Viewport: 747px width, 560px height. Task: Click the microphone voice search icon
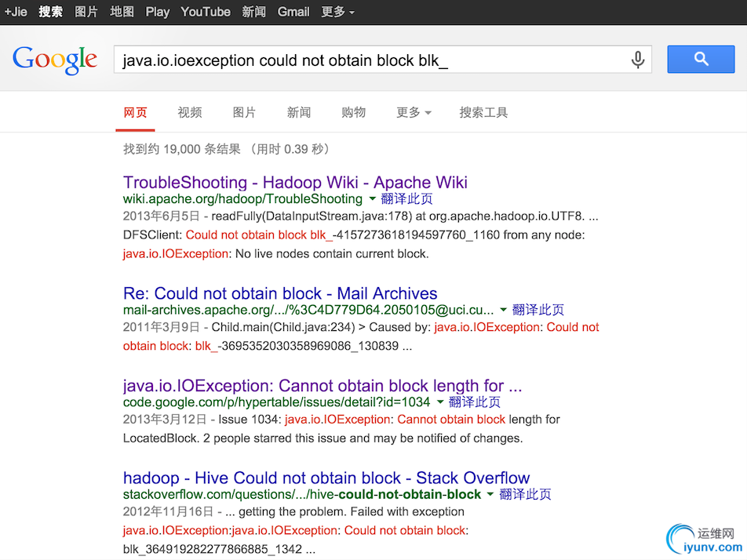pos(638,60)
